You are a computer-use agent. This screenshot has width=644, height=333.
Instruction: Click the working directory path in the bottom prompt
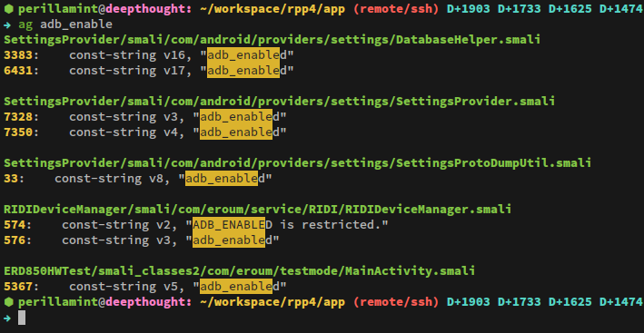click(x=272, y=302)
